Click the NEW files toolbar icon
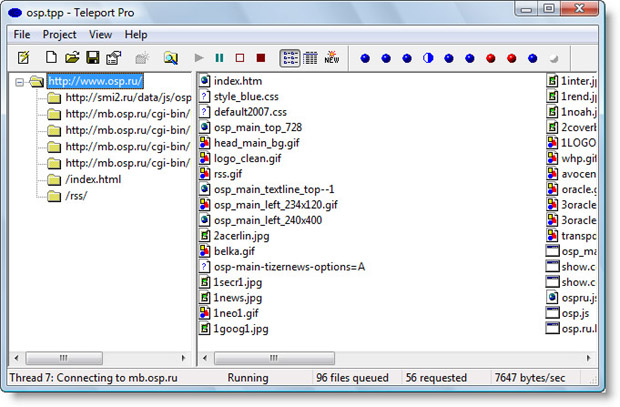This screenshot has width=620, height=407. tap(331, 58)
